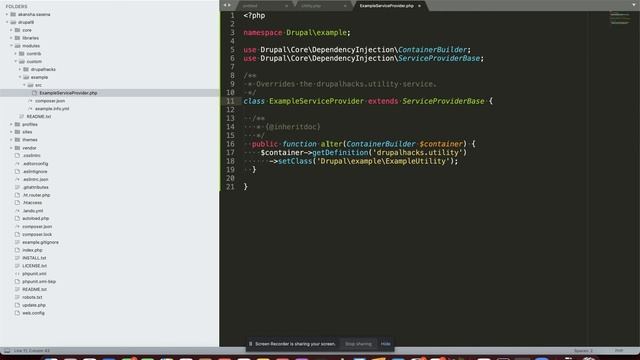
Task: Open LICENSE.txt in the sidebar
Action: tap(35, 266)
